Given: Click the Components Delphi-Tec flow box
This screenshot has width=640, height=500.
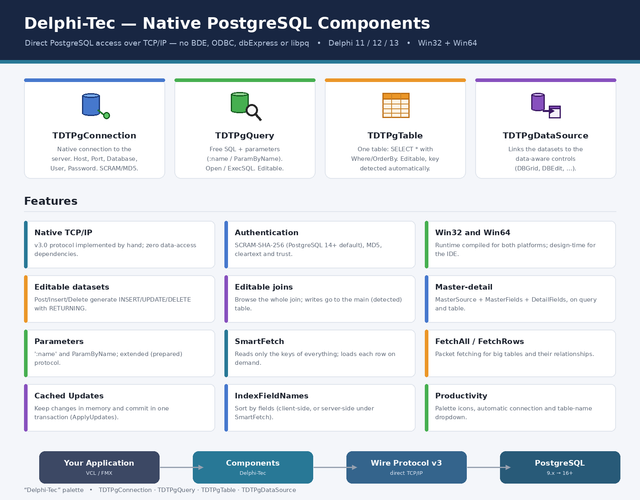Looking at the screenshot, I should click(253, 467).
